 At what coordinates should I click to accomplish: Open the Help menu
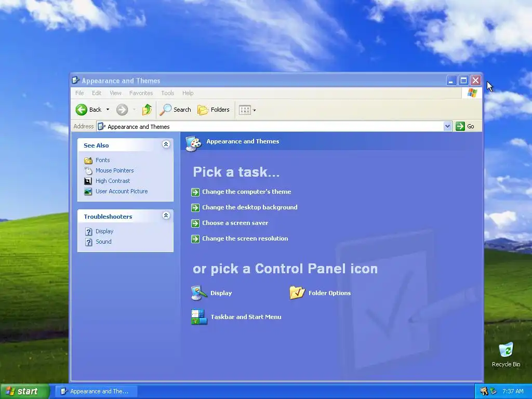coord(188,93)
